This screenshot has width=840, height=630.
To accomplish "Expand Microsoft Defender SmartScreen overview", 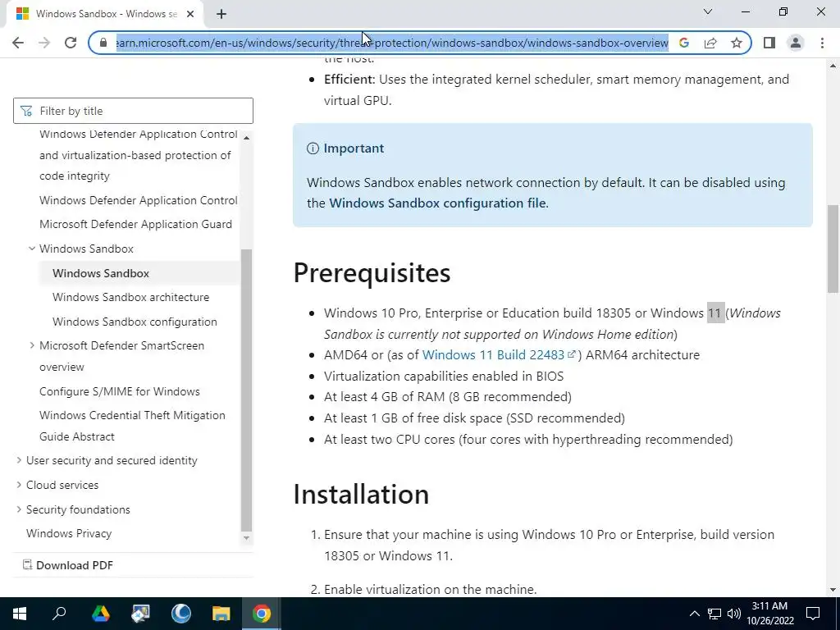I will (32, 345).
